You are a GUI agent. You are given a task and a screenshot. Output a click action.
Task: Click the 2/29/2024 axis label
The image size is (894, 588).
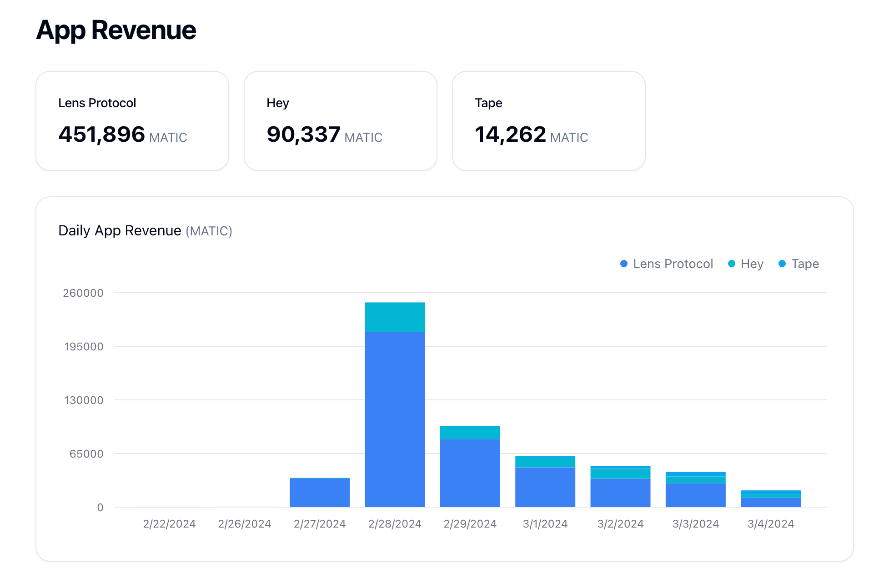[470, 524]
